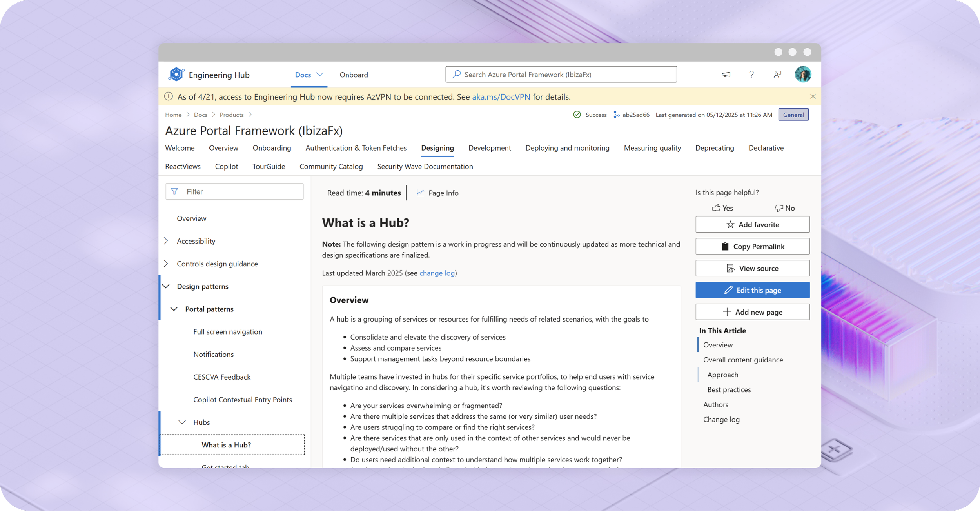This screenshot has width=980, height=511.
Task: Expand Controls design guidance section
Action: pos(166,264)
